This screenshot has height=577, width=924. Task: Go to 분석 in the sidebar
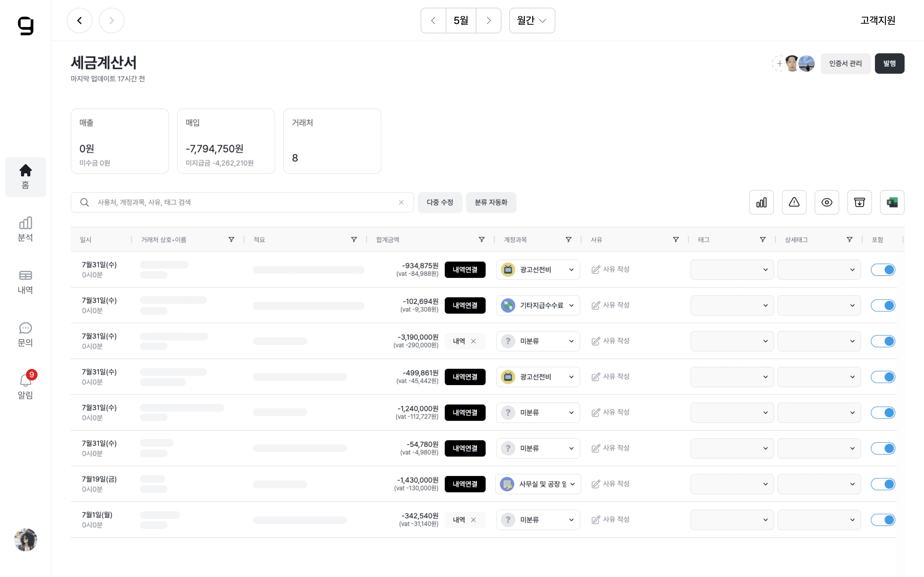25,229
